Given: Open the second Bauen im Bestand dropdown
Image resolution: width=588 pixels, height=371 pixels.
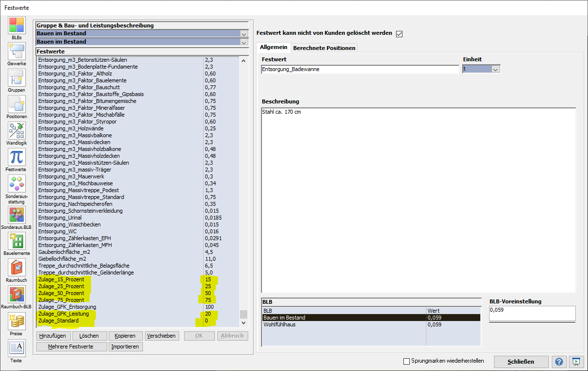Looking at the screenshot, I should coord(244,42).
